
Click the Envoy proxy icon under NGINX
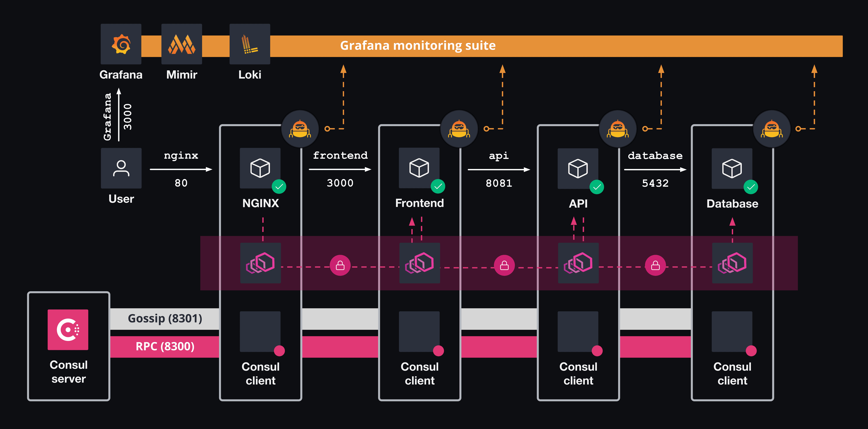(x=260, y=263)
